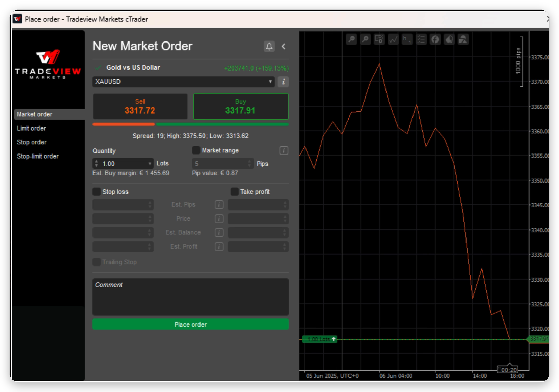Expand the Quantity lots dropdown arrow

point(150,164)
